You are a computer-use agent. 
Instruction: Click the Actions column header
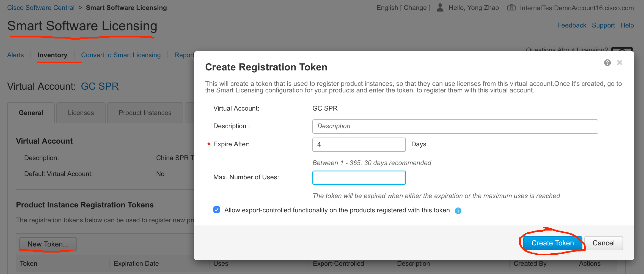click(x=590, y=264)
